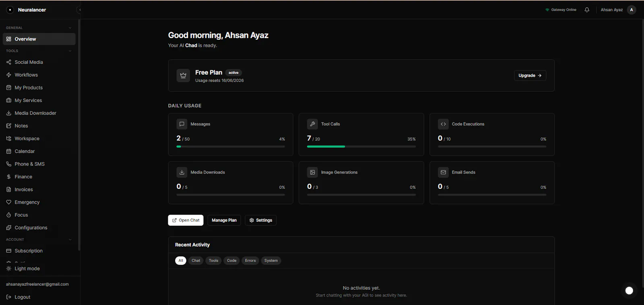Click the Configurations sidebar icon
This screenshot has height=305, width=644.
[x=9, y=228]
